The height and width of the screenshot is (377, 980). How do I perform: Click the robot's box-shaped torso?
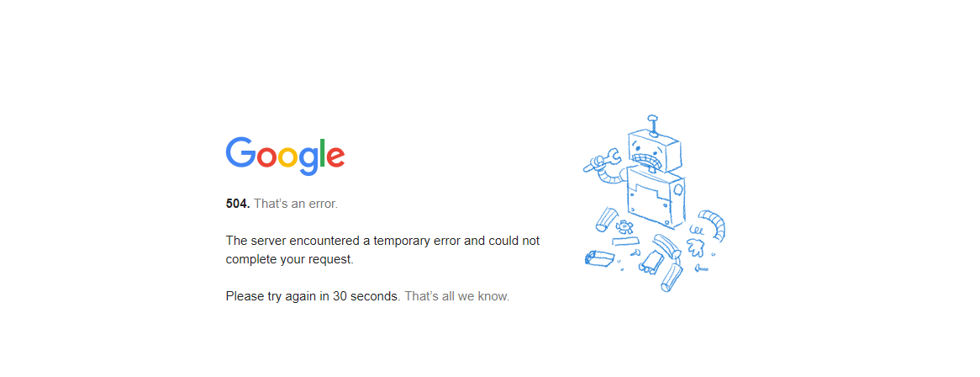(x=656, y=197)
